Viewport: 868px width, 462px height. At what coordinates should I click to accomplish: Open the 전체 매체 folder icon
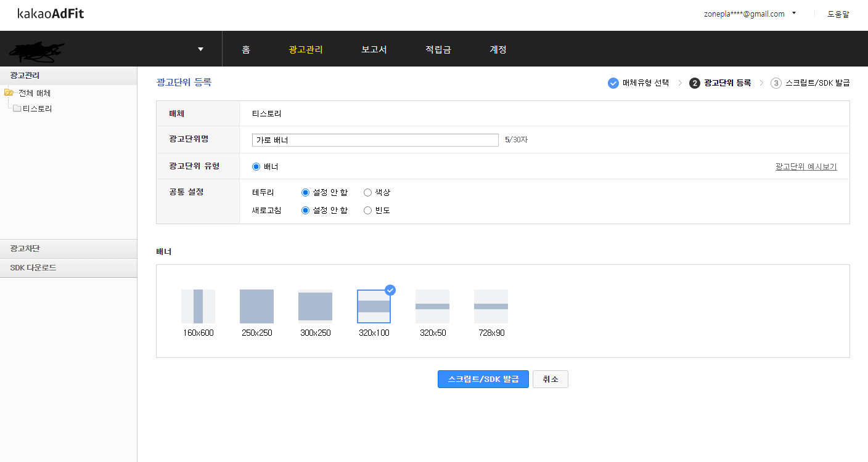point(9,93)
